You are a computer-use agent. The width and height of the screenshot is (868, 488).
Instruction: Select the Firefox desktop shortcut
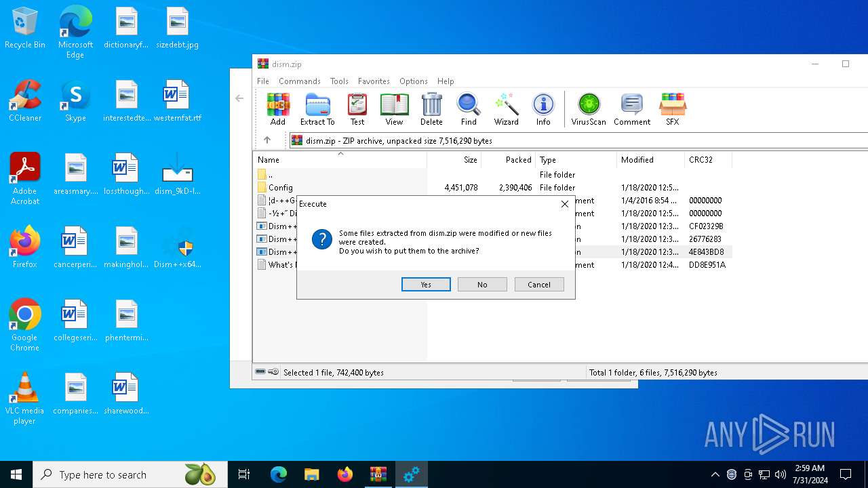(25, 248)
